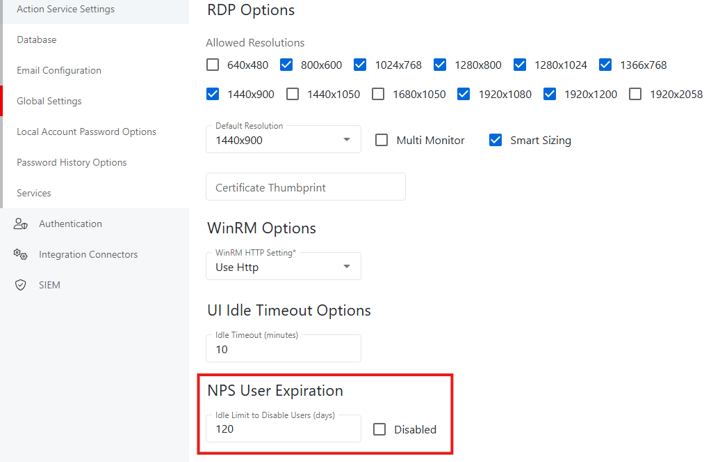This screenshot has width=720, height=462.
Task: Click the Integration Connectors gears icon
Action: 20,255
